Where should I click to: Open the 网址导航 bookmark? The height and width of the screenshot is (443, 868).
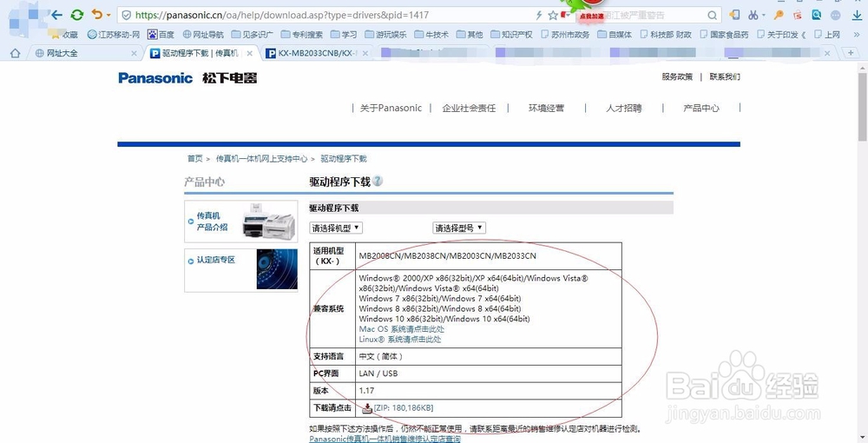click(203, 35)
